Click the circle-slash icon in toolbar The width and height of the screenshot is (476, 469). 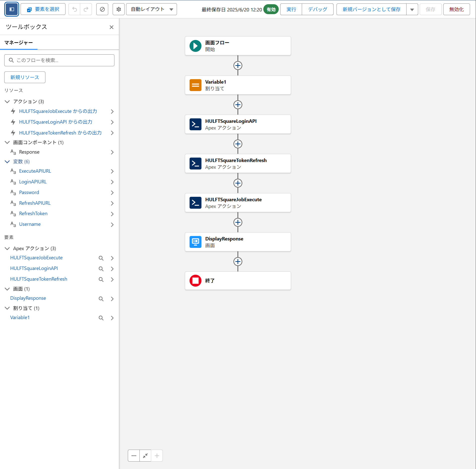click(x=102, y=9)
